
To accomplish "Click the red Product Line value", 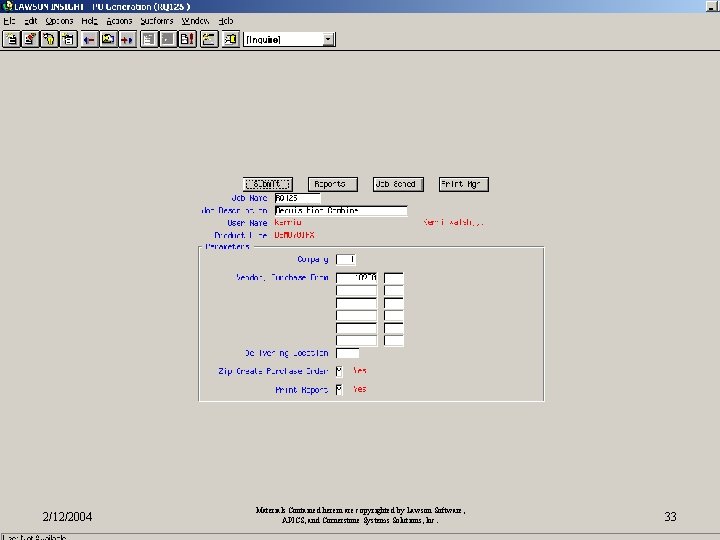I will (x=294, y=235).
